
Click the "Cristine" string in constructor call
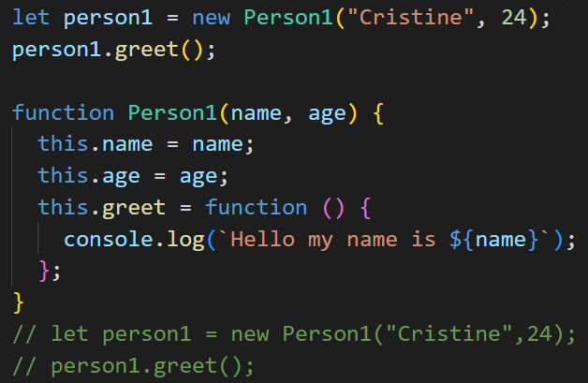[411, 17]
